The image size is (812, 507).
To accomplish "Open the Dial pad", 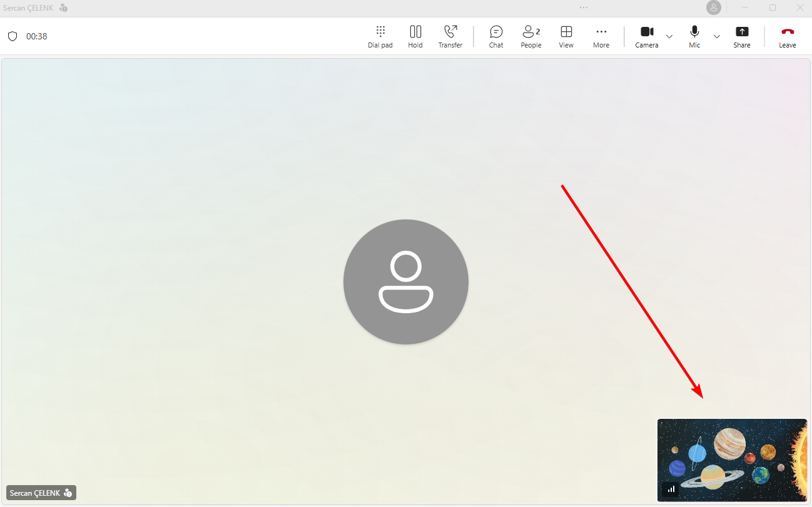I will (x=380, y=36).
